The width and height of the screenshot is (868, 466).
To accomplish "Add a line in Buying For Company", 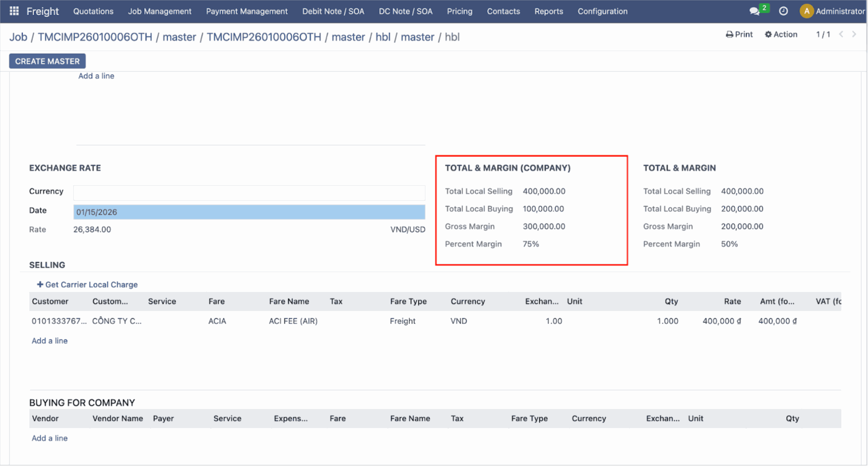I will (x=50, y=438).
